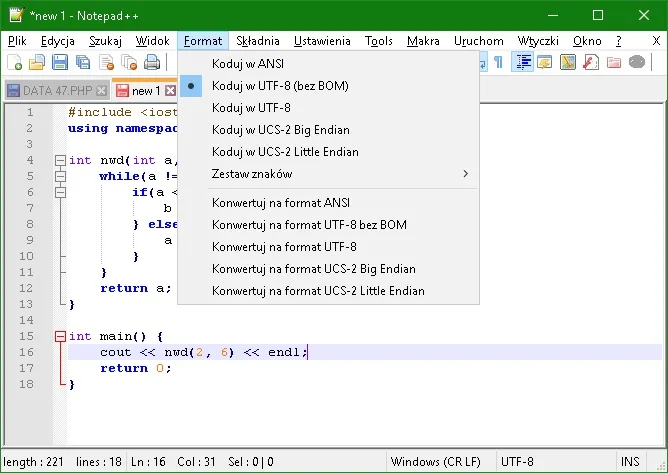Choose Koduj w UCS-2 Big Endian
668x473 pixels.
[281, 129]
